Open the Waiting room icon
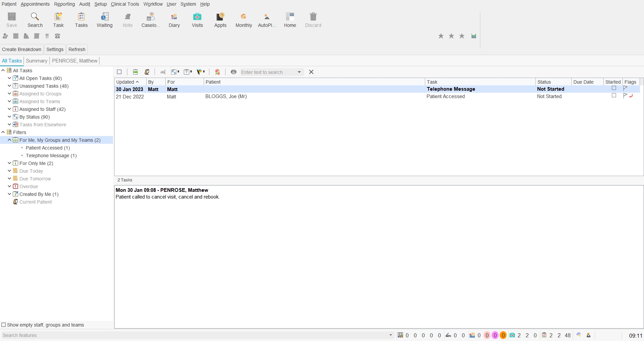This screenshot has height=341, width=644. (x=105, y=20)
